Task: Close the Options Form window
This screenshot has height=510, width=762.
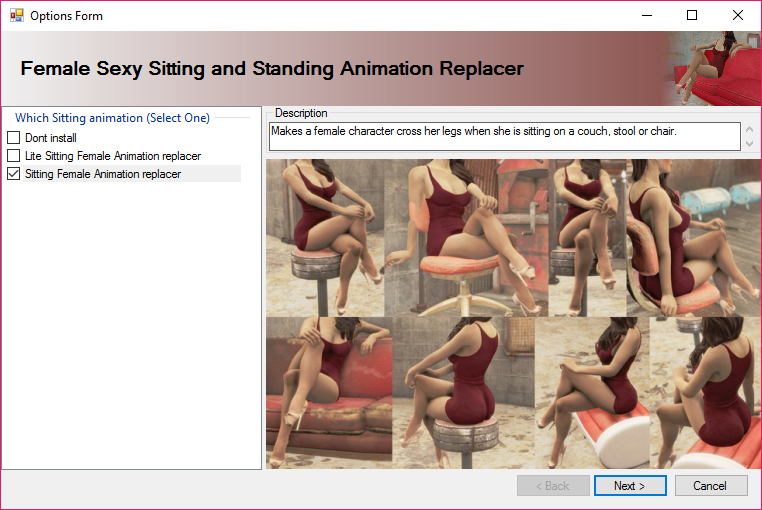Action: [x=738, y=16]
